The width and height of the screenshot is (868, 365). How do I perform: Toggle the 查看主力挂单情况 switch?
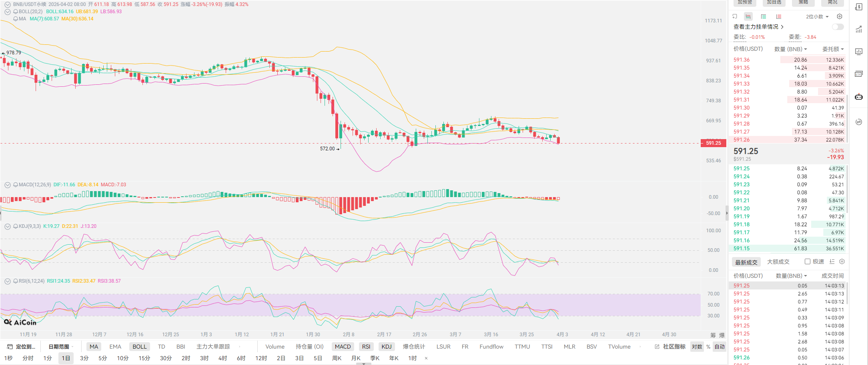tap(838, 27)
